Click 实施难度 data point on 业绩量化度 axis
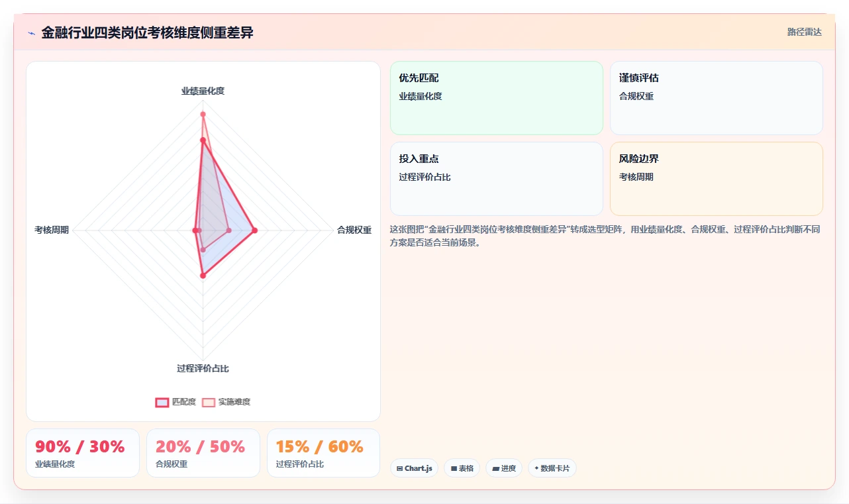The image size is (849, 504). [203, 114]
